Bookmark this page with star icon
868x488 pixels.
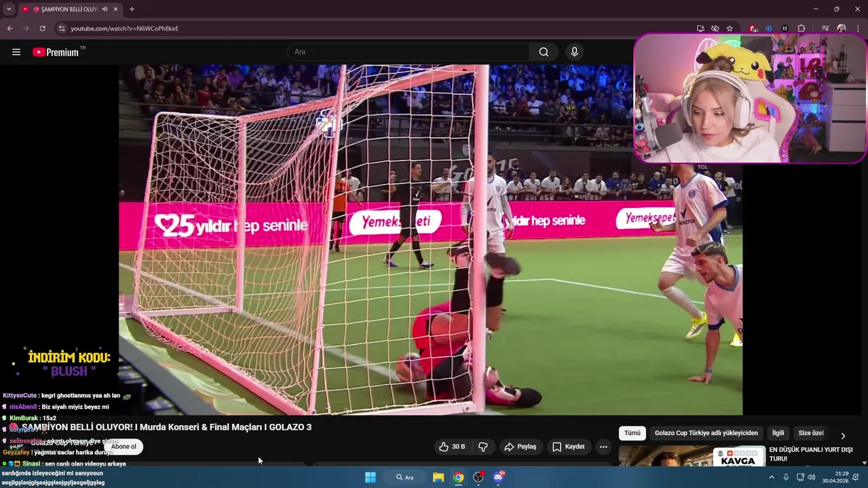pyautogui.click(x=730, y=28)
